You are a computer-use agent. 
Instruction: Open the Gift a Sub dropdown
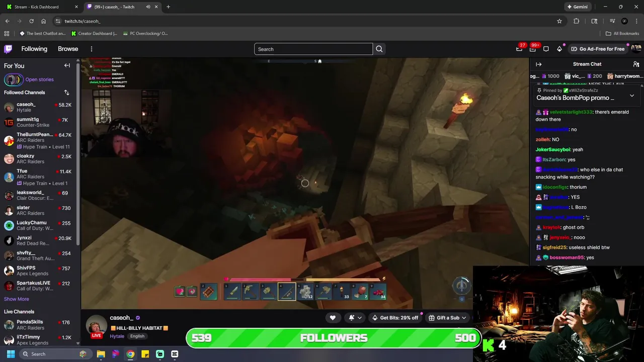447,317
